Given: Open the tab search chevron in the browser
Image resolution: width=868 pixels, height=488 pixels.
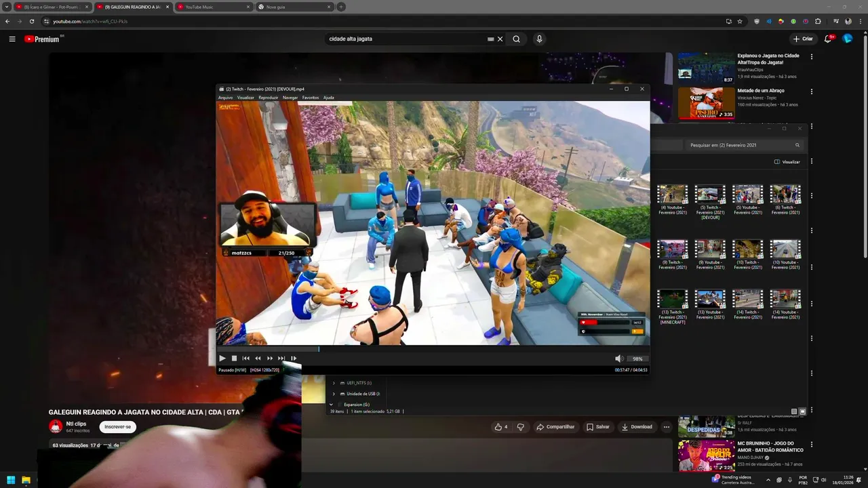Looking at the screenshot, I should (x=5, y=7).
